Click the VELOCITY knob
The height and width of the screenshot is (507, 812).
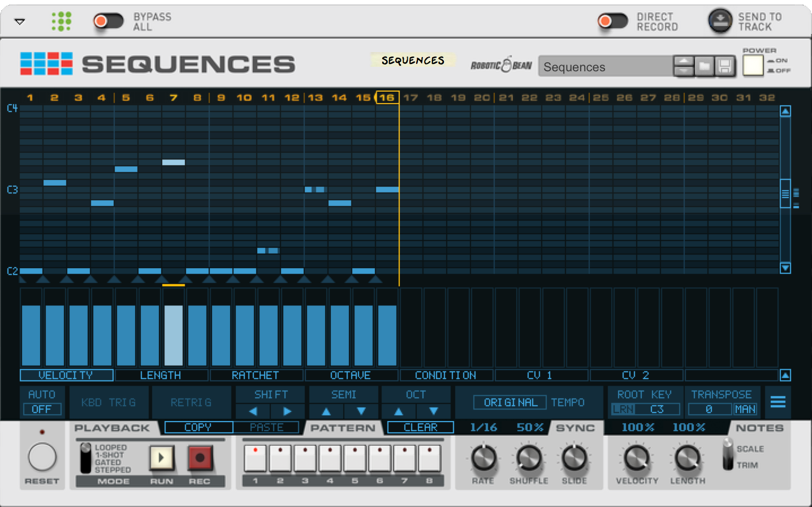[x=637, y=458]
